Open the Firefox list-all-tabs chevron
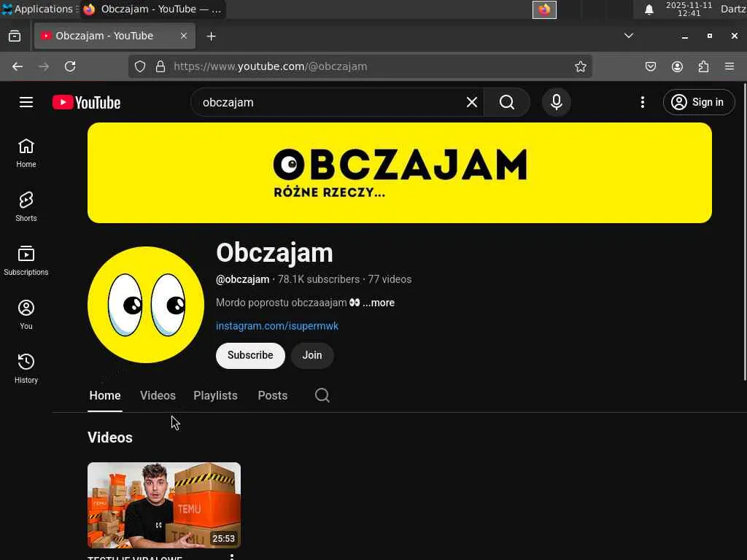The image size is (747, 560). (629, 36)
